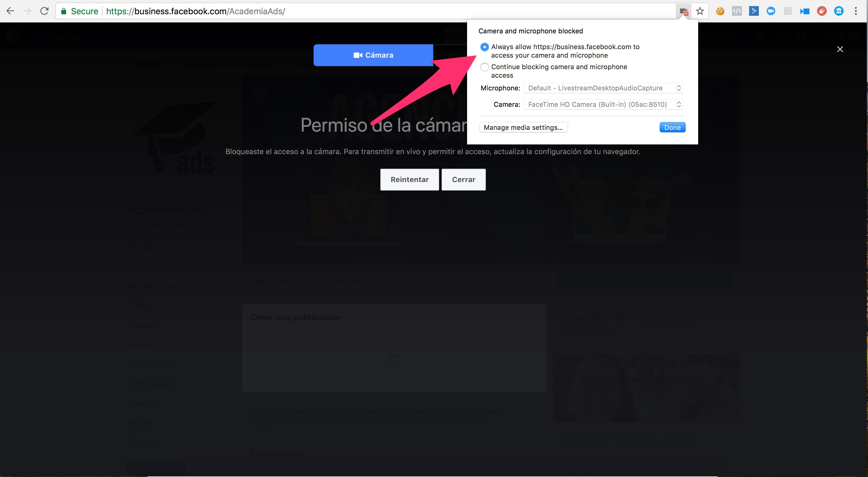This screenshot has height=477, width=868.
Task: Open the code brackets extension
Action: (737, 11)
